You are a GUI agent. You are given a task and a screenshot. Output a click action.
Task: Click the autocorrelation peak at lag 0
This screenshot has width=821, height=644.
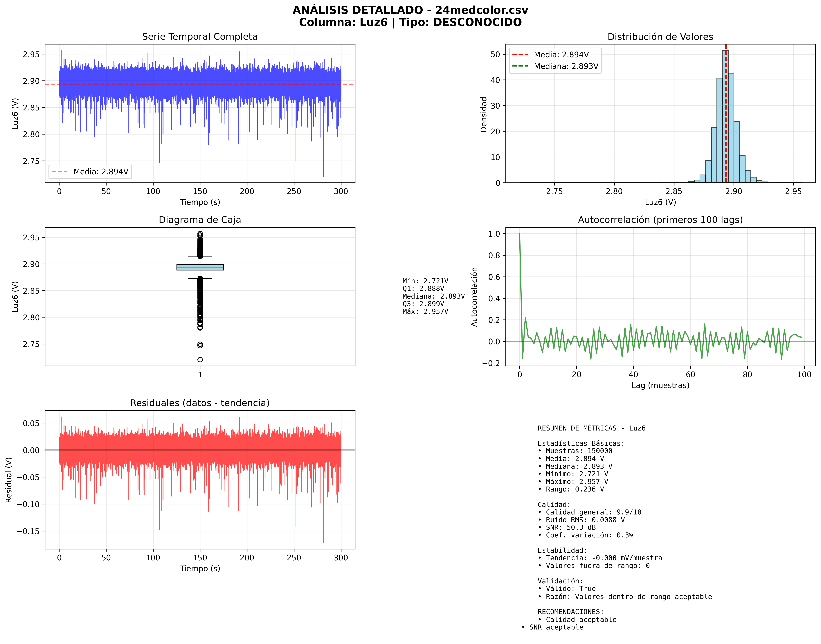(519, 234)
